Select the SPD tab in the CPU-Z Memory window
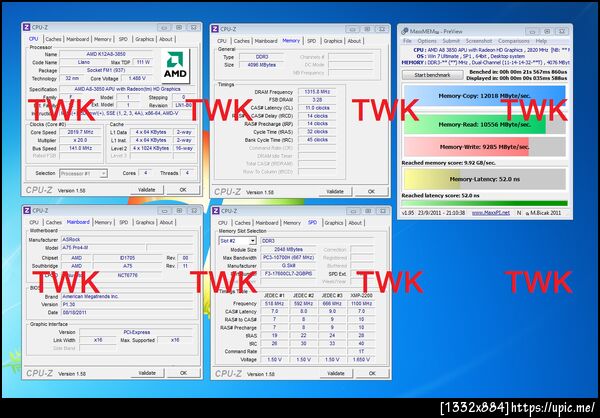The height and width of the screenshot is (418, 600). [312, 41]
